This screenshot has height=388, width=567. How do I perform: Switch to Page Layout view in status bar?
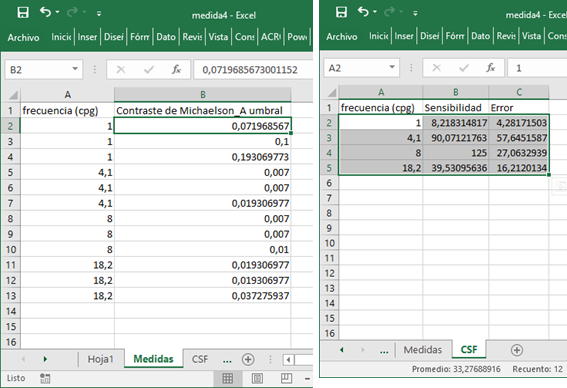click(x=257, y=379)
